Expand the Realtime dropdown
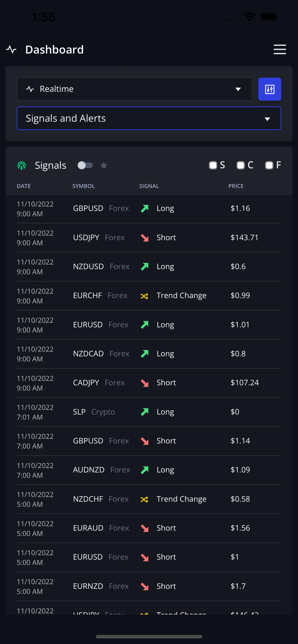298x644 pixels. pyautogui.click(x=135, y=89)
